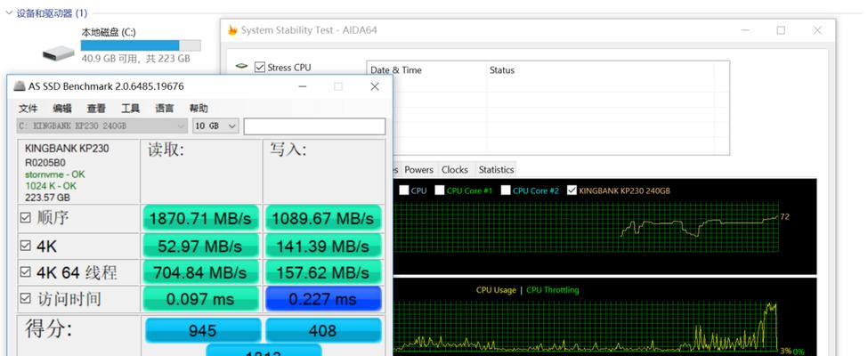Click the C: drive capacity bar
This screenshot has height=356, width=868.
[141, 45]
